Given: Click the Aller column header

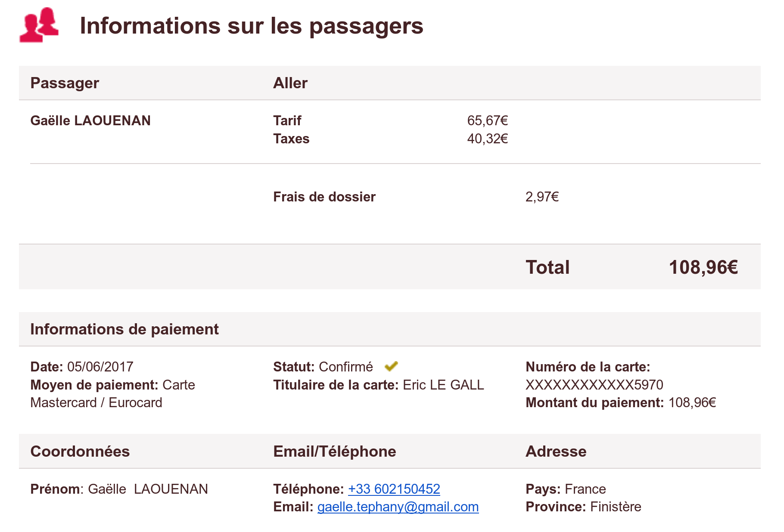Looking at the screenshot, I should [290, 83].
